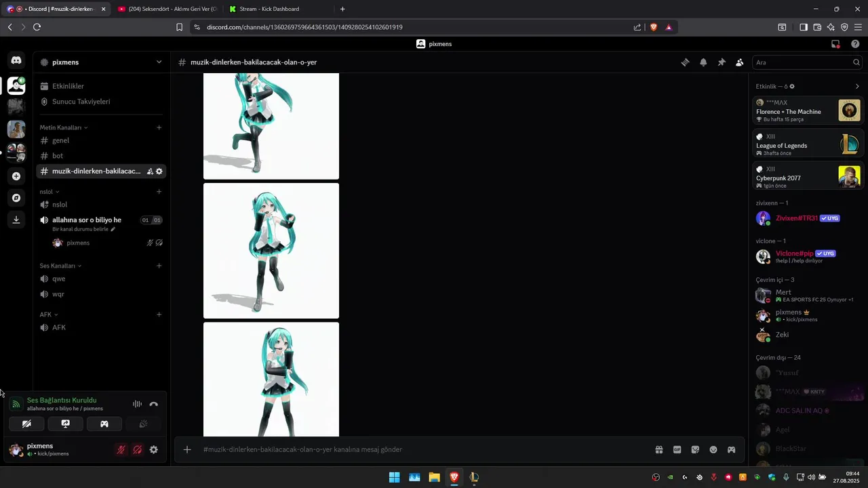Image resolution: width=868 pixels, height=488 pixels.
Task: Collapse Metin Kanalları category
Action: [x=63, y=127]
